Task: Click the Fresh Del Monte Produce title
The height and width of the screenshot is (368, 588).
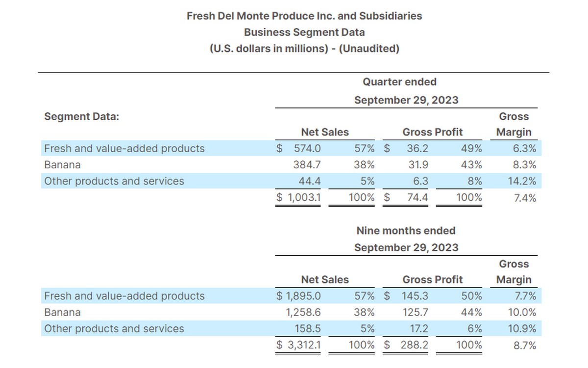Action: [x=304, y=16]
